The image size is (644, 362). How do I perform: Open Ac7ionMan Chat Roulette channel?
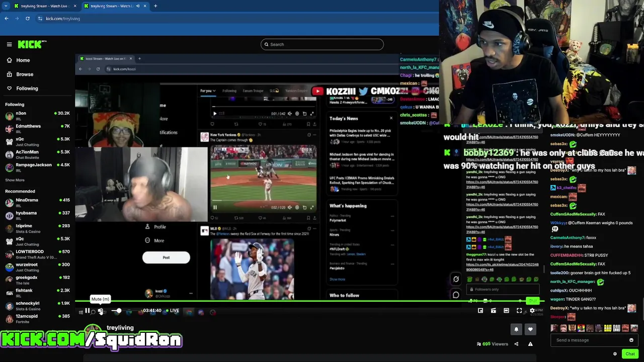click(37, 154)
